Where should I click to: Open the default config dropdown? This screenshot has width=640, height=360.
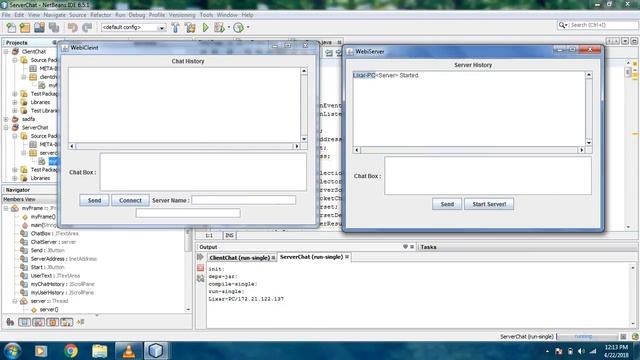[162, 28]
